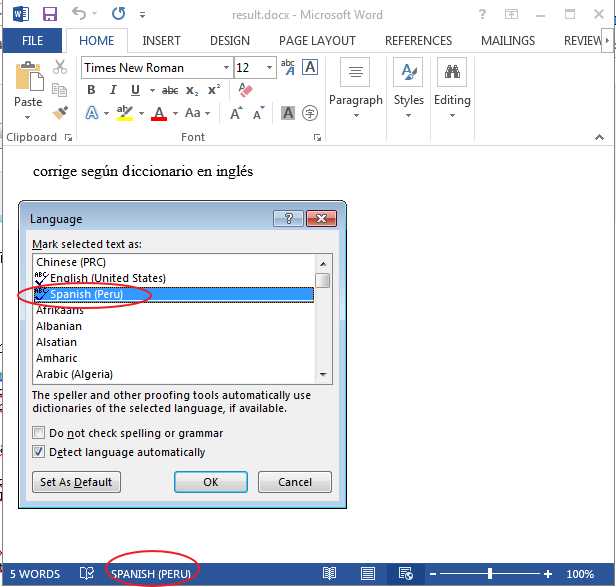Click the Phonetic Guide icon
This screenshot has height=587, width=616.
[x=288, y=67]
